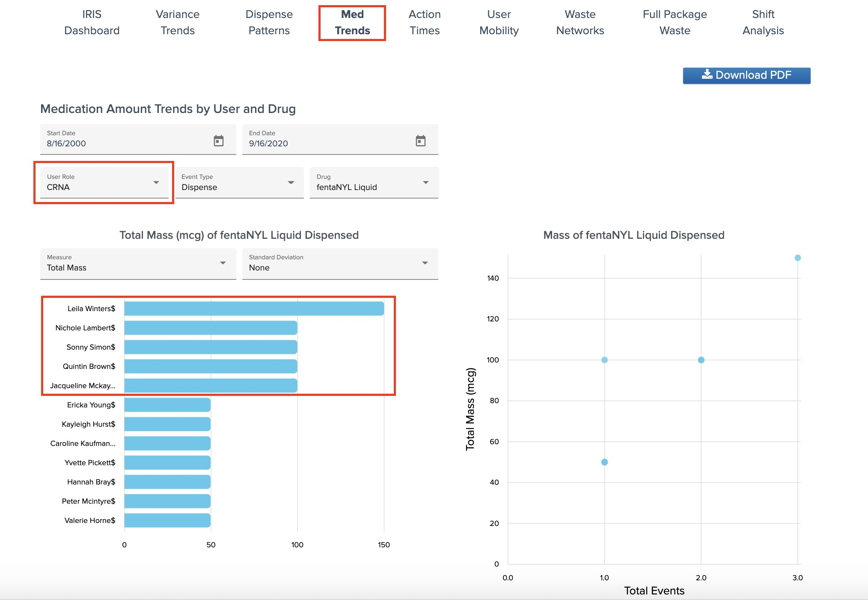Viewport: 868px width, 600px height.
Task: Select the Waste Networks tab
Action: point(580,23)
